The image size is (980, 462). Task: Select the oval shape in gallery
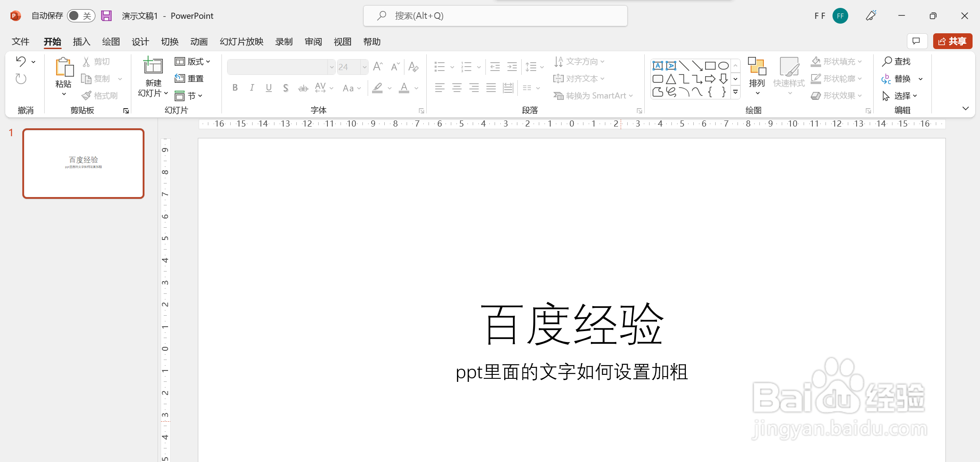(724, 66)
